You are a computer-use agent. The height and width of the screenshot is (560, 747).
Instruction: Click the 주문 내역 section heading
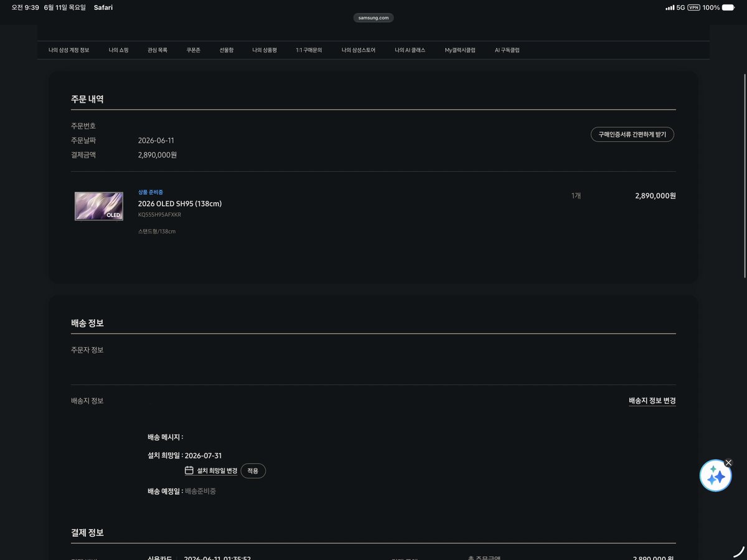[x=87, y=99]
